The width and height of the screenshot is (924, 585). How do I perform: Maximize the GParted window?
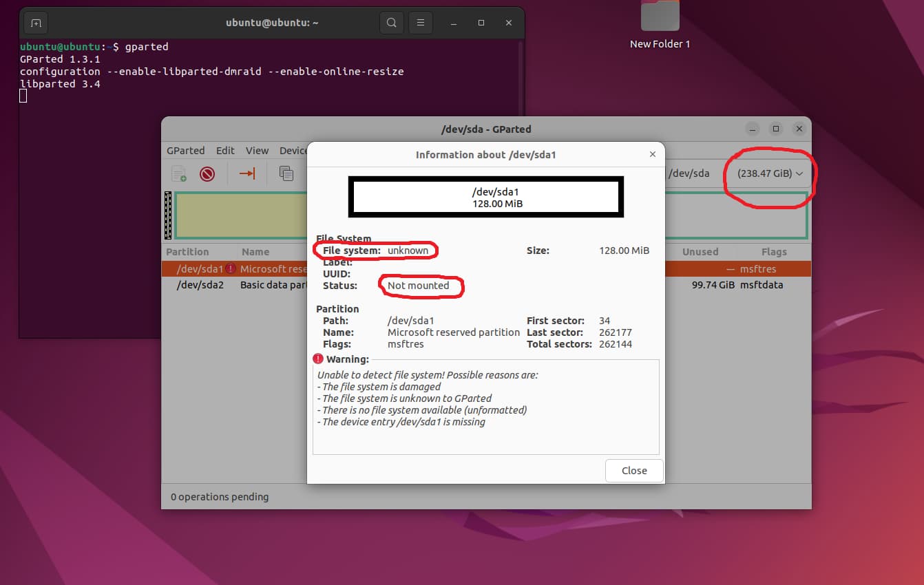point(776,129)
